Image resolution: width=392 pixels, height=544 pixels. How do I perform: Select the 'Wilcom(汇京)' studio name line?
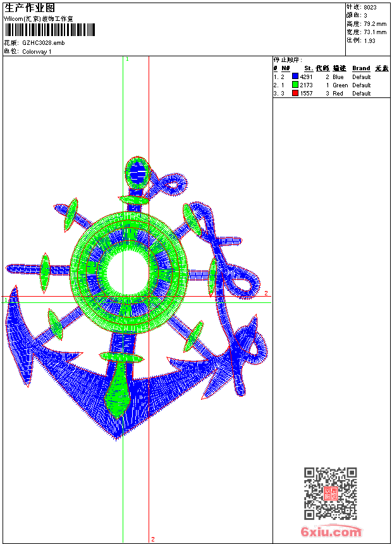coord(39,19)
